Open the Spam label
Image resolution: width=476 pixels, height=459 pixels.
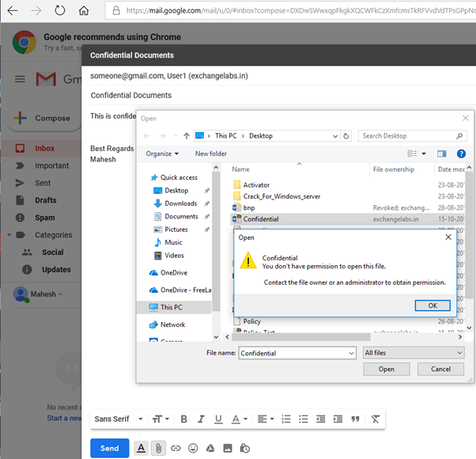pos(44,218)
